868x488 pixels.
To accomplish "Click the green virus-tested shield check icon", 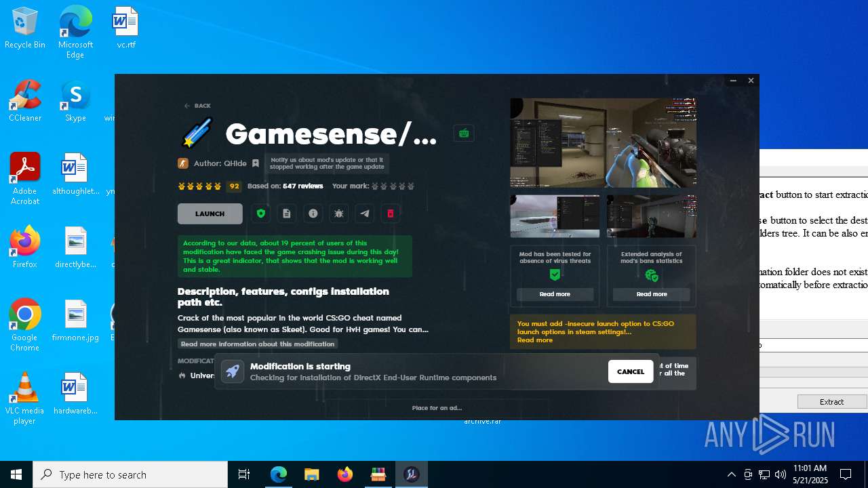I will click(x=555, y=274).
